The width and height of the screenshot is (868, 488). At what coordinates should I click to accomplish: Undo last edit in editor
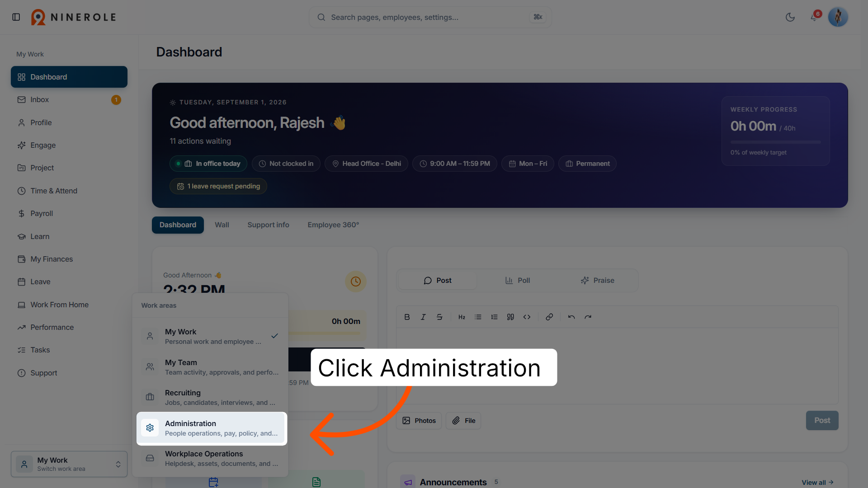571,317
